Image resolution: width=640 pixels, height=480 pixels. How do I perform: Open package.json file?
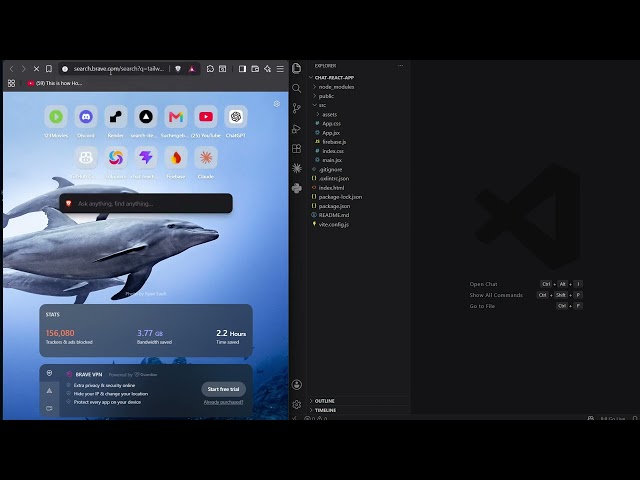tap(359, 206)
